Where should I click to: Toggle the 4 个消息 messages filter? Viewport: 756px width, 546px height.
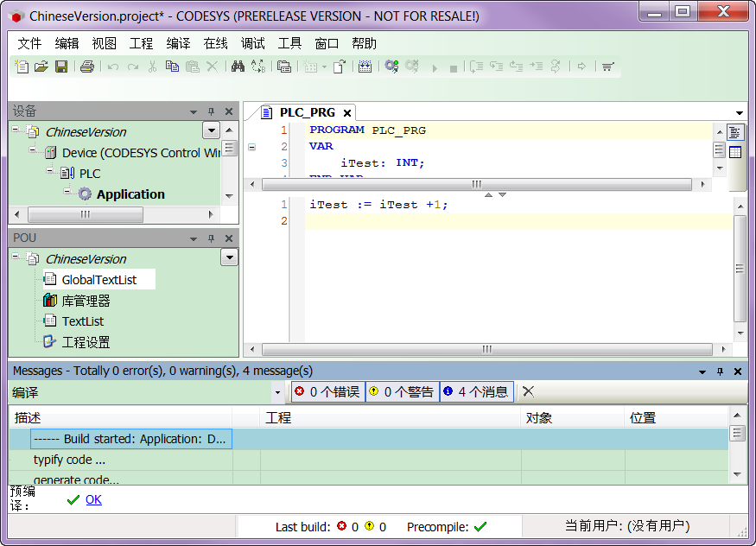pyautogui.click(x=476, y=392)
